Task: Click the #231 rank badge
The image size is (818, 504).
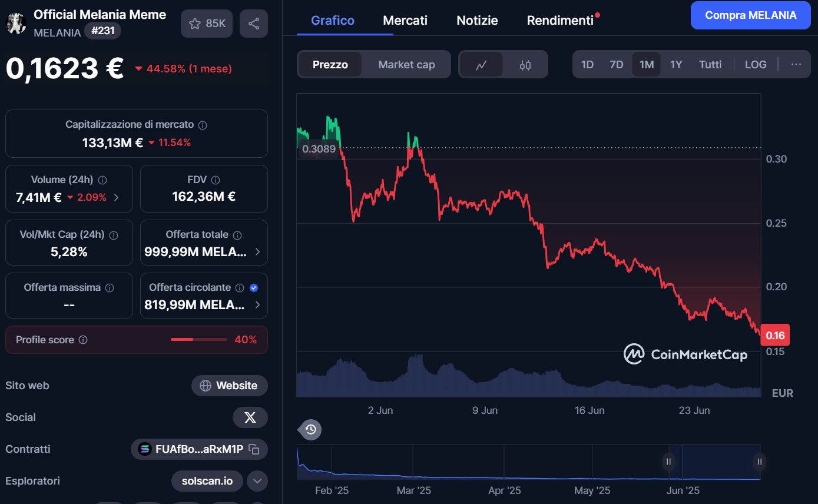Action: [103, 31]
